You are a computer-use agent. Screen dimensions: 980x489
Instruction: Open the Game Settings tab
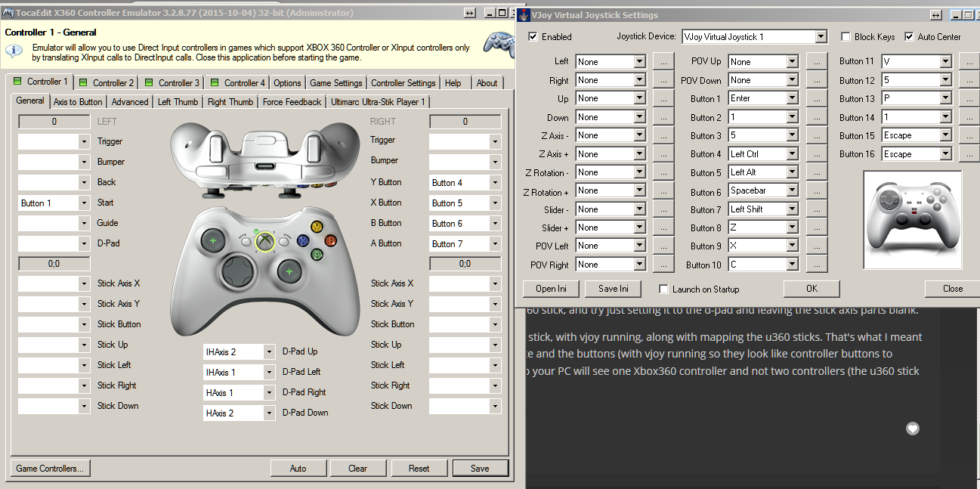coord(336,82)
